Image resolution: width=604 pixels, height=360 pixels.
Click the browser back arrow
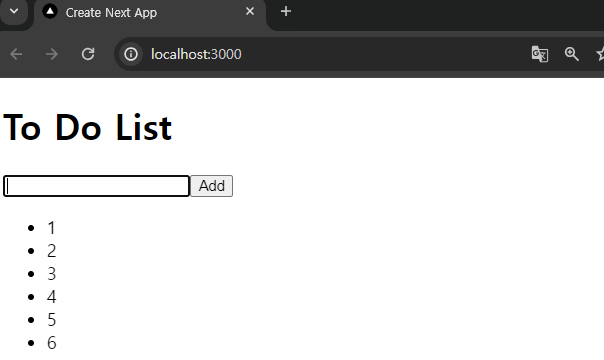(16, 54)
